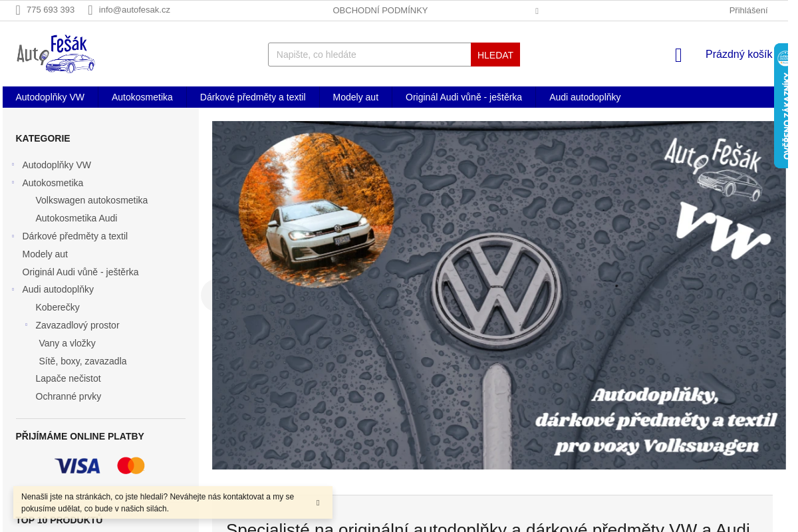This screenshot has width=798, height=532.
Task: Click the Visa payment icon
Action: [x=77, y=465]
